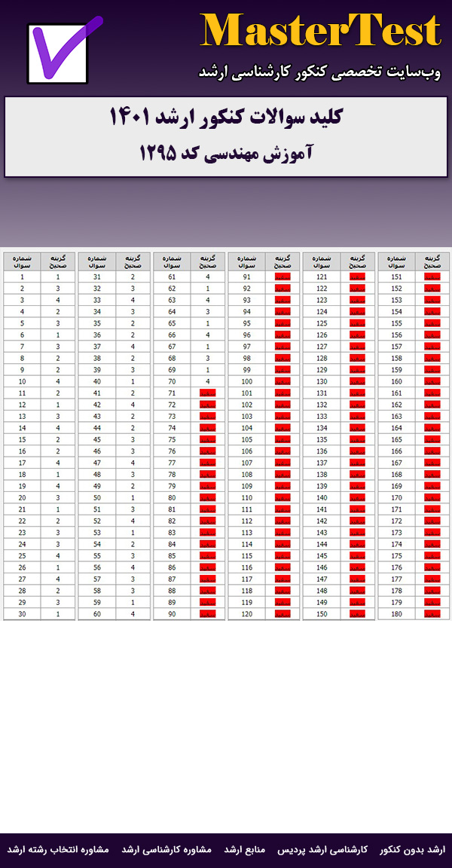Select the question number 60 cell
Screen dimensions: 452x868
point(96,614)
